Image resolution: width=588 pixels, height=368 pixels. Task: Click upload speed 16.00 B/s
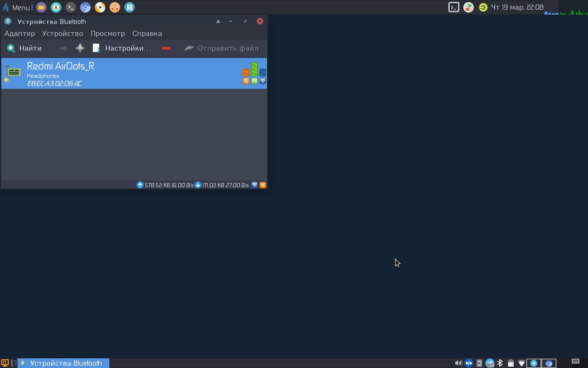click(x=182, y=185)
